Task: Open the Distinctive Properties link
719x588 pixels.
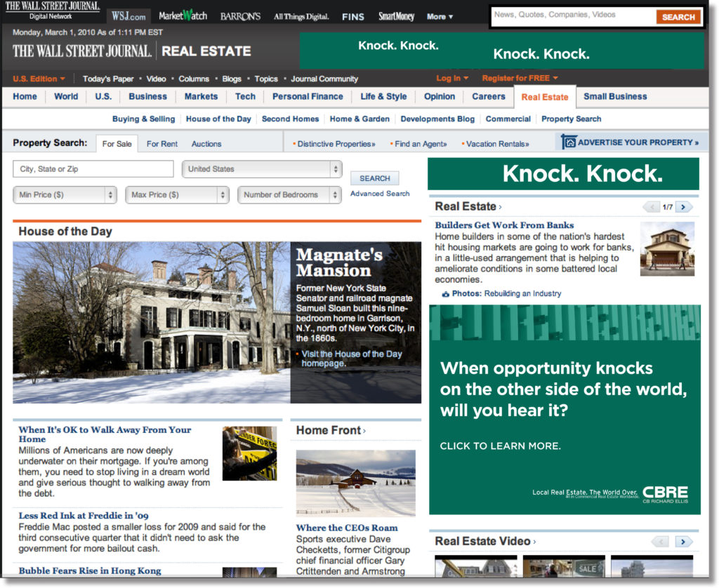Action: click(336, 144)
